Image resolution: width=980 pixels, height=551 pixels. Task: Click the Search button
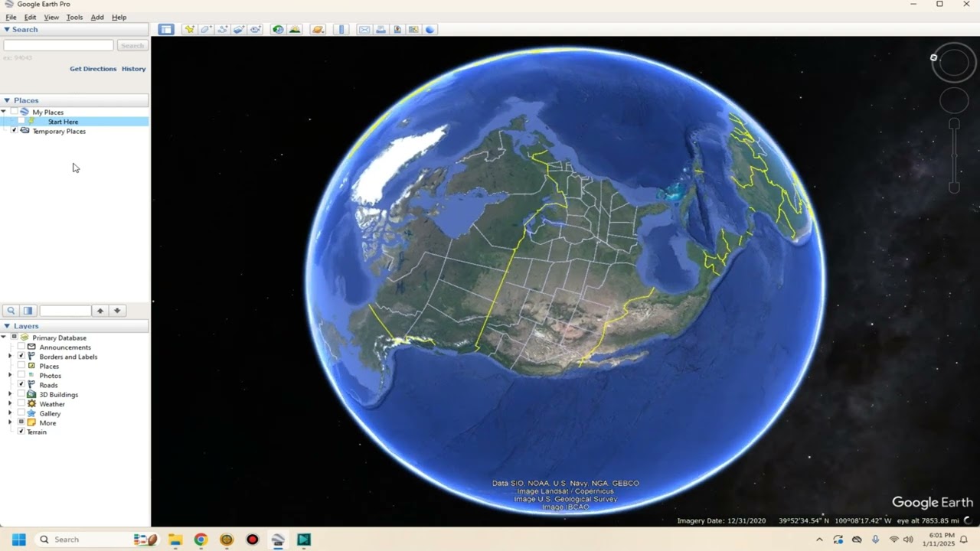[132, 46]
